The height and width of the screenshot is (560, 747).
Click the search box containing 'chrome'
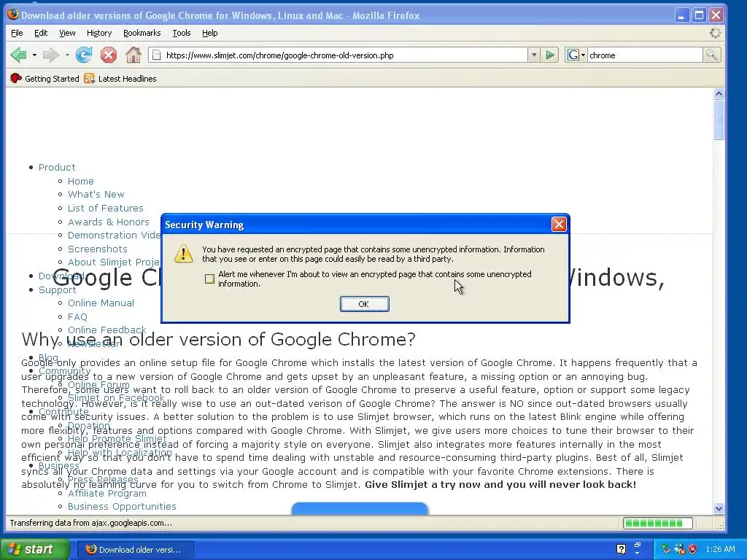(x=645, y=55)
